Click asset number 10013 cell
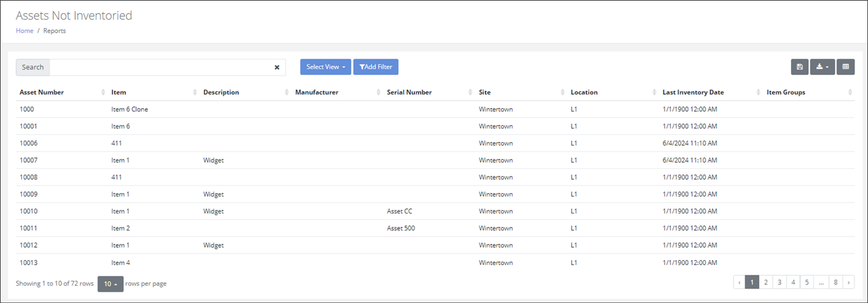Image resolution: width=868 pixels, height=303 pixels. pos(29,263)
